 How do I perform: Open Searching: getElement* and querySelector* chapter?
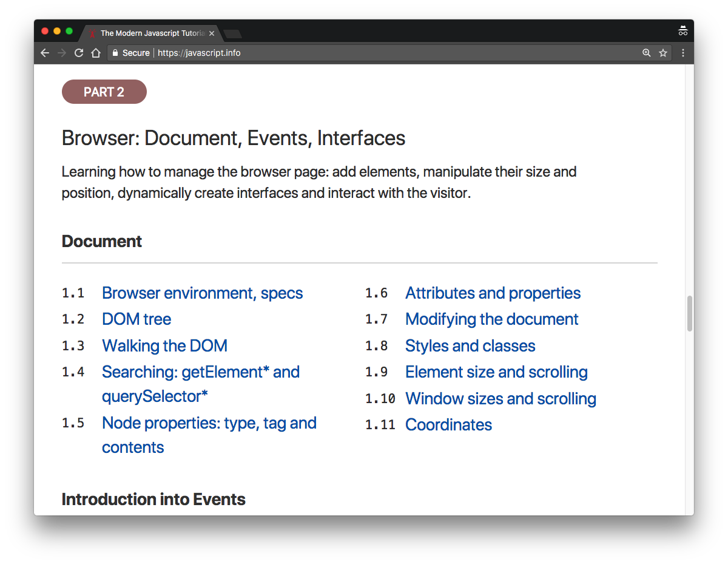(201, 384)
